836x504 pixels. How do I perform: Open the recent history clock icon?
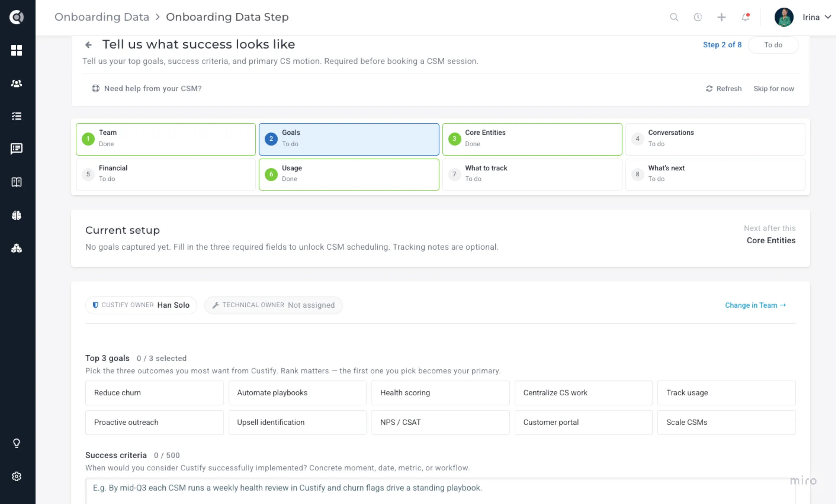point(698,17)
